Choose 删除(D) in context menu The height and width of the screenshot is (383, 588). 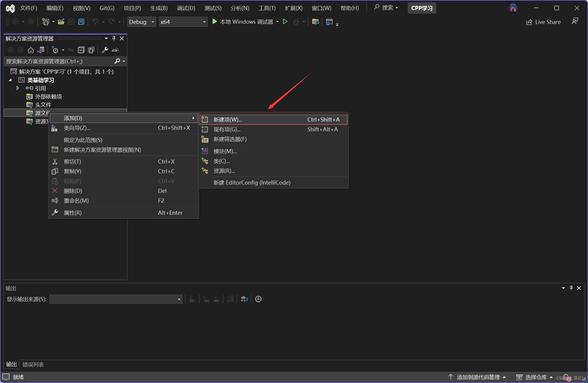[124, 191]
